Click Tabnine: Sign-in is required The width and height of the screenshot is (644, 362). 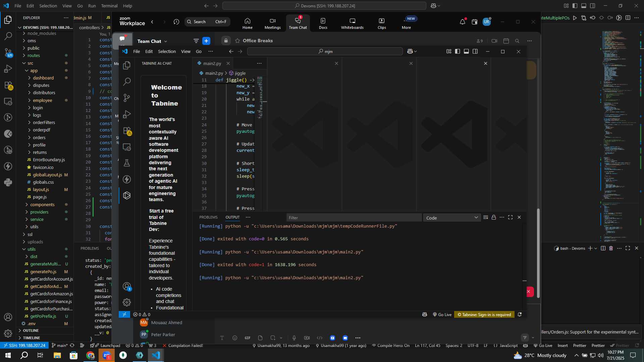(484, 315)
